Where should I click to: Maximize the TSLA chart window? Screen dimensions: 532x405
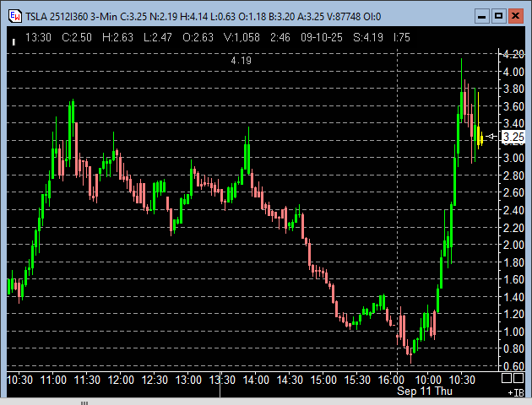pos(498,16)
